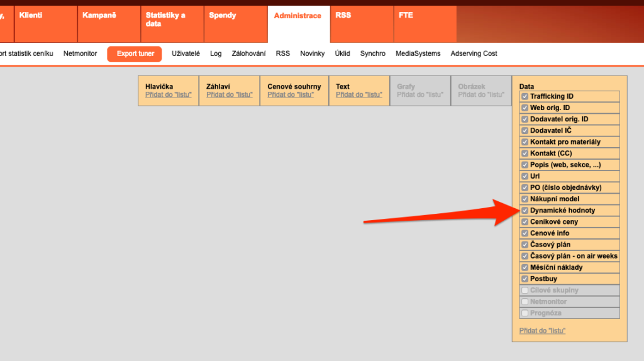
Task: Open the Zálohování submenu item
Action: pos(248,54)
